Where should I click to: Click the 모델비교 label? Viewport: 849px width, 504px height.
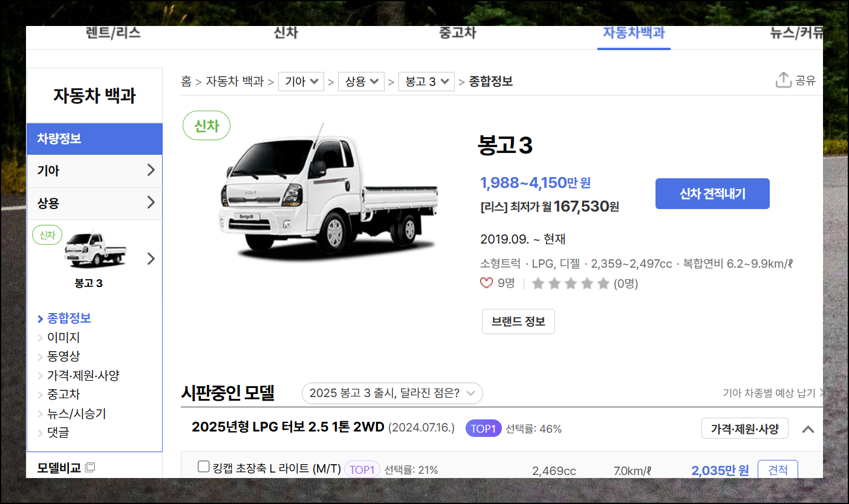[x=59, y=468]
